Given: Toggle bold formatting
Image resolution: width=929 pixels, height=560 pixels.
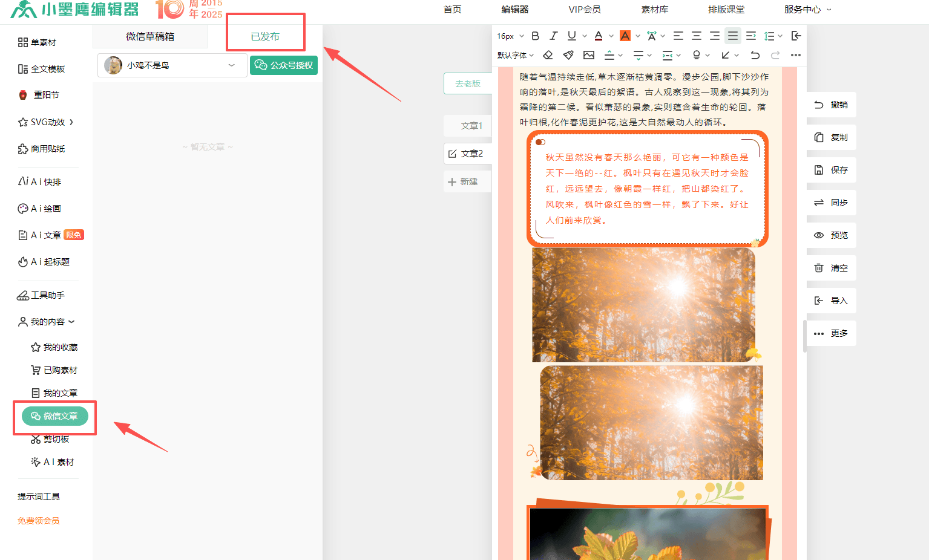Looking at the screenshot, I should (535, 36).
